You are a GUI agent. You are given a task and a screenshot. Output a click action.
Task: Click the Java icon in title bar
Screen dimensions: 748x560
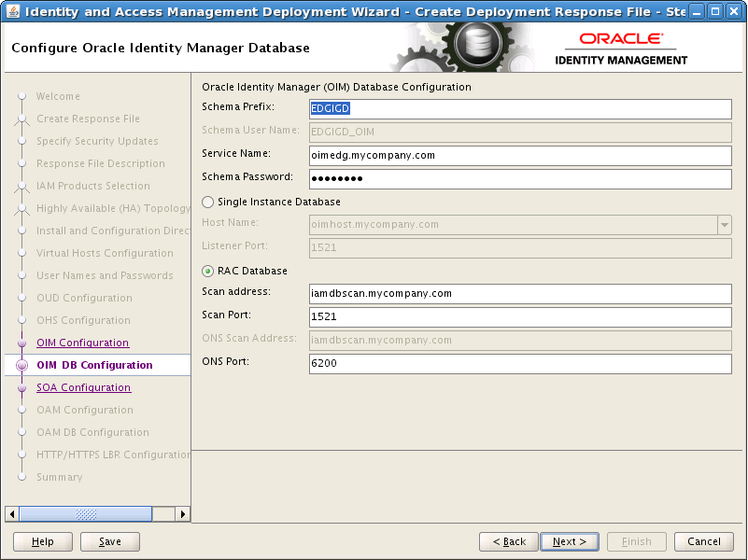click(x=12, y=11)
